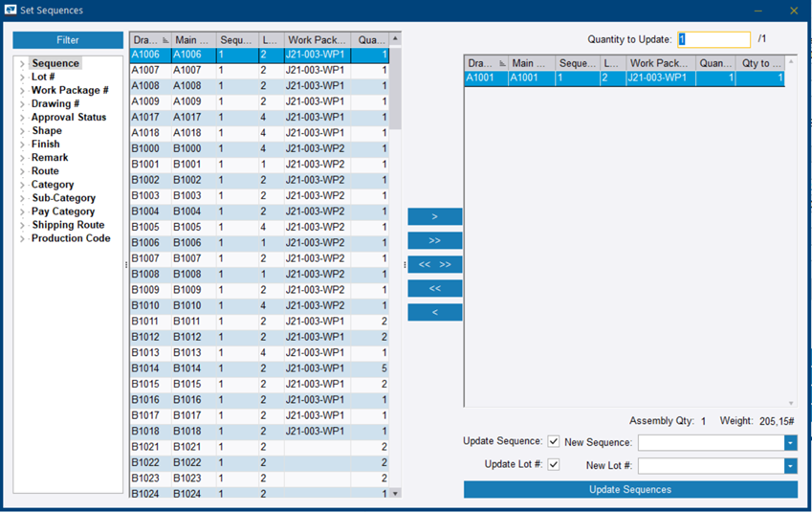
Task: Toggle the Update Sequence checkbox
Action: pos(554,442)
